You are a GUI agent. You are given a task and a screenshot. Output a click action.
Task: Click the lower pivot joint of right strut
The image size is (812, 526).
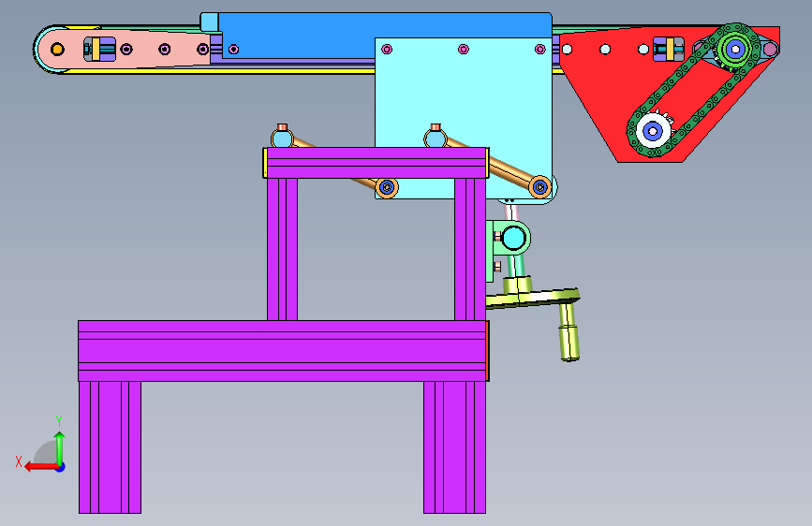click(x=540, y=187)
